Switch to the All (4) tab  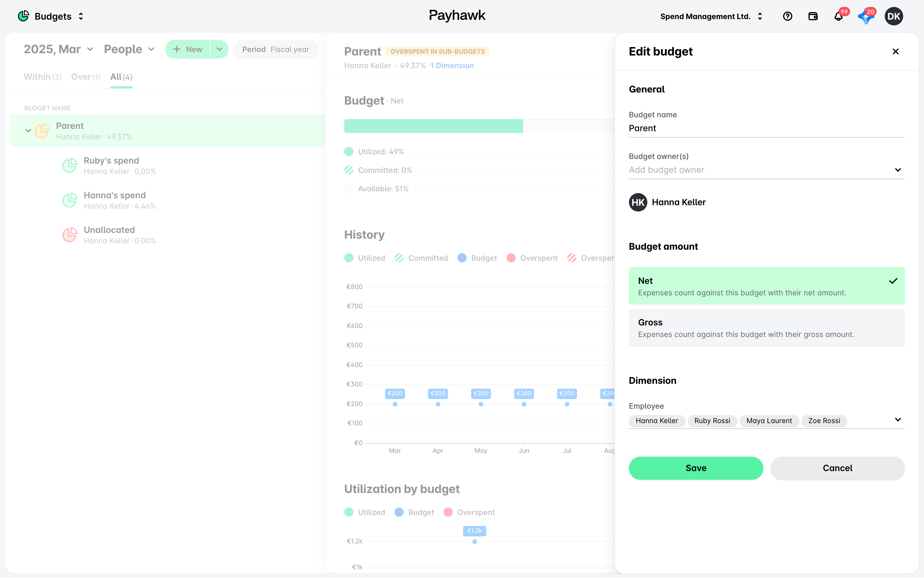[121, 77]
